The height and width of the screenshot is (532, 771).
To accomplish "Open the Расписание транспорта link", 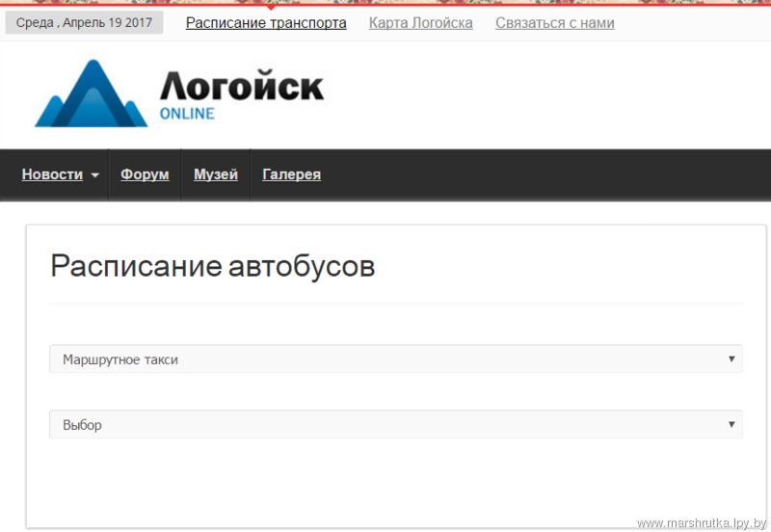I will point(266,23).
